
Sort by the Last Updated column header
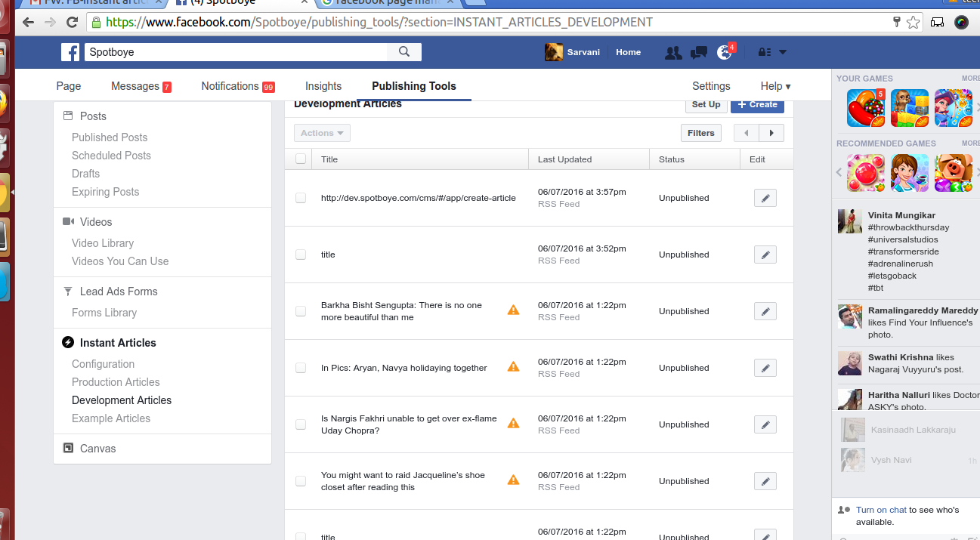coord(564,159)
